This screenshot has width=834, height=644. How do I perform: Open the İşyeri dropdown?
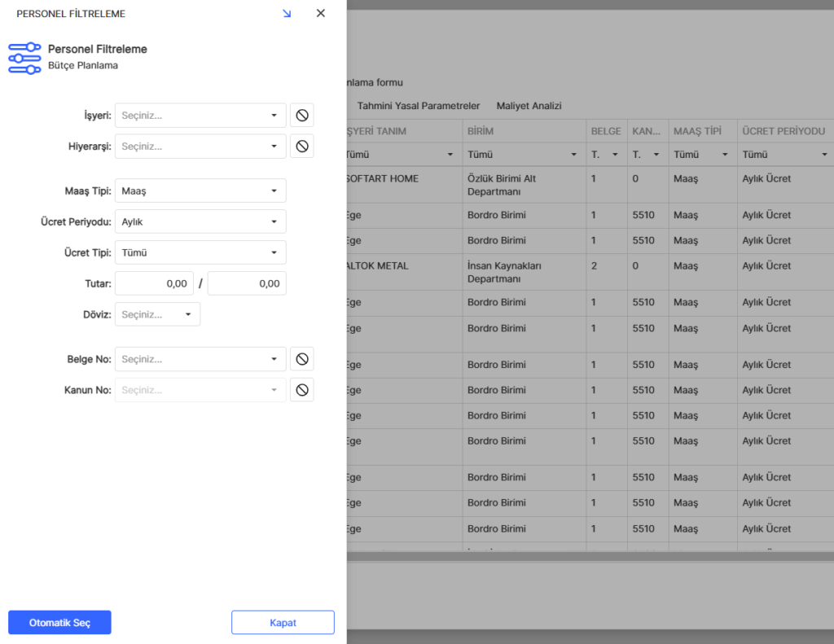(x=200, y=116)
